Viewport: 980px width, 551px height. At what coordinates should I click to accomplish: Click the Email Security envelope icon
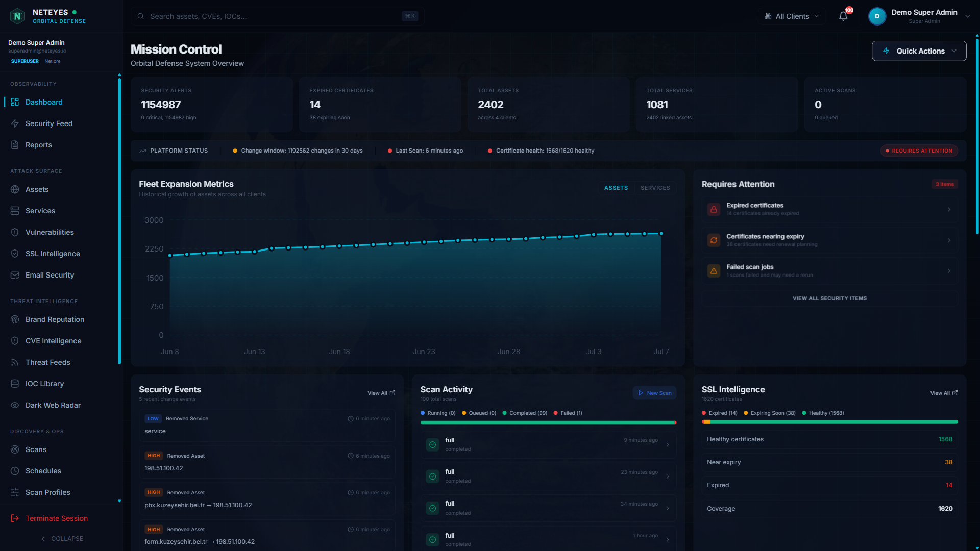15,275
